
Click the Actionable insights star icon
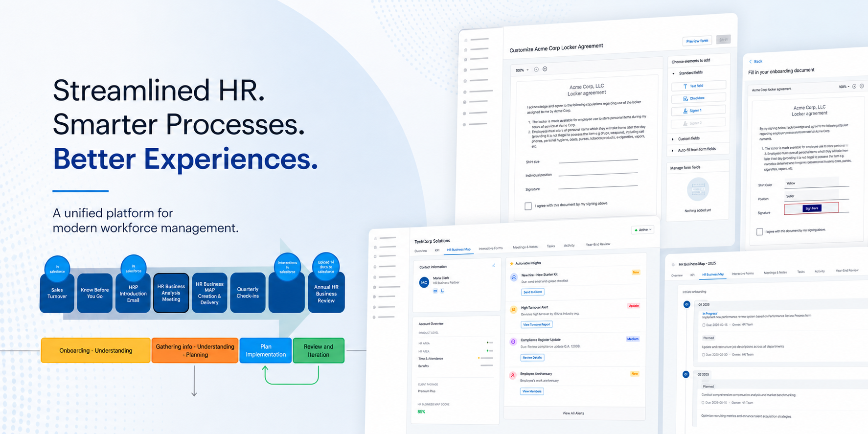coord(512,264)
